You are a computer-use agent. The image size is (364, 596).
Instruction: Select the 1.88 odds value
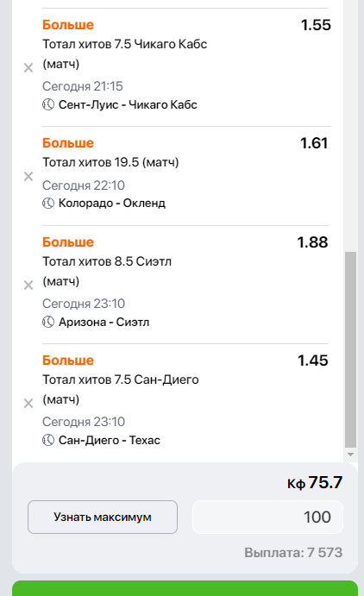pos(312,242)
